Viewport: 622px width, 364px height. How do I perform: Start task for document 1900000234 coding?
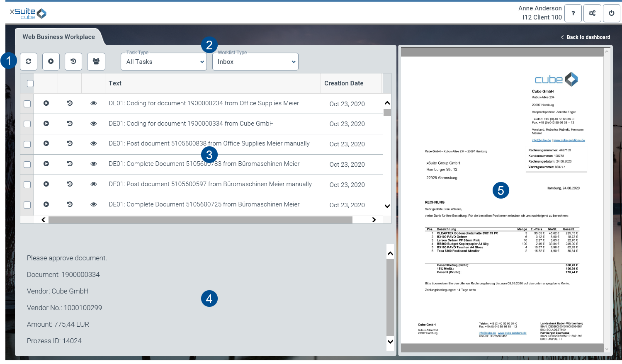pos(46,103)
